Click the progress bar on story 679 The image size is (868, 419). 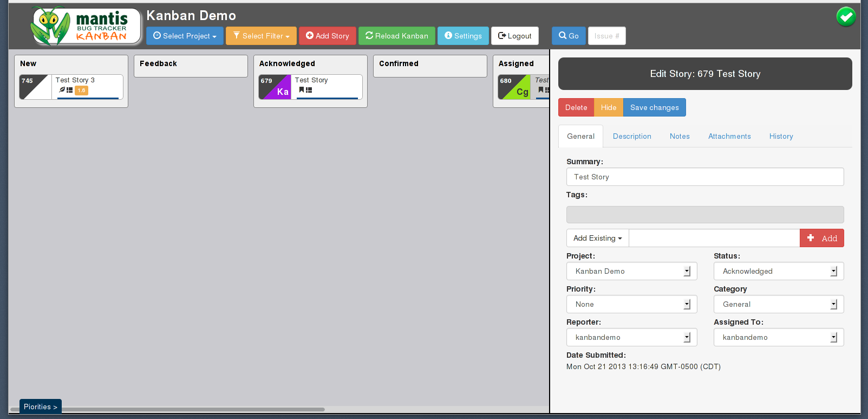click(327, 98)
